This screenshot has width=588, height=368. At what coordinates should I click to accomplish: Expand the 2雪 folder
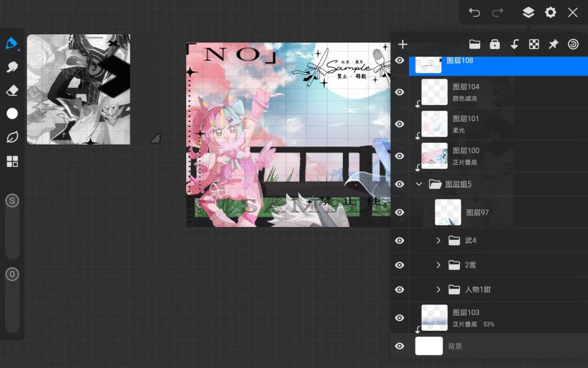click(438, 265)
